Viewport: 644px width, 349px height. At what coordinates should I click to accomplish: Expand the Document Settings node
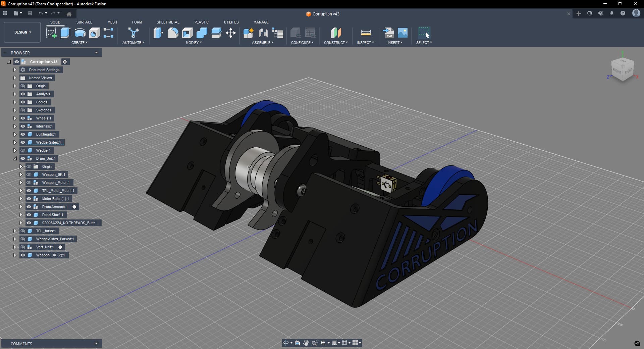pyautogui.click(x=15, y=70)
